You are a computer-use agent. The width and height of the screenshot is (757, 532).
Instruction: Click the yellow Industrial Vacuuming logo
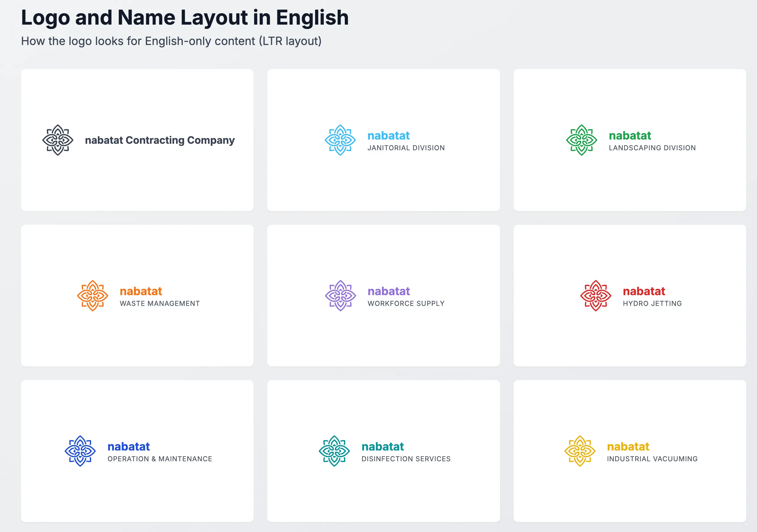pos(580,451)
